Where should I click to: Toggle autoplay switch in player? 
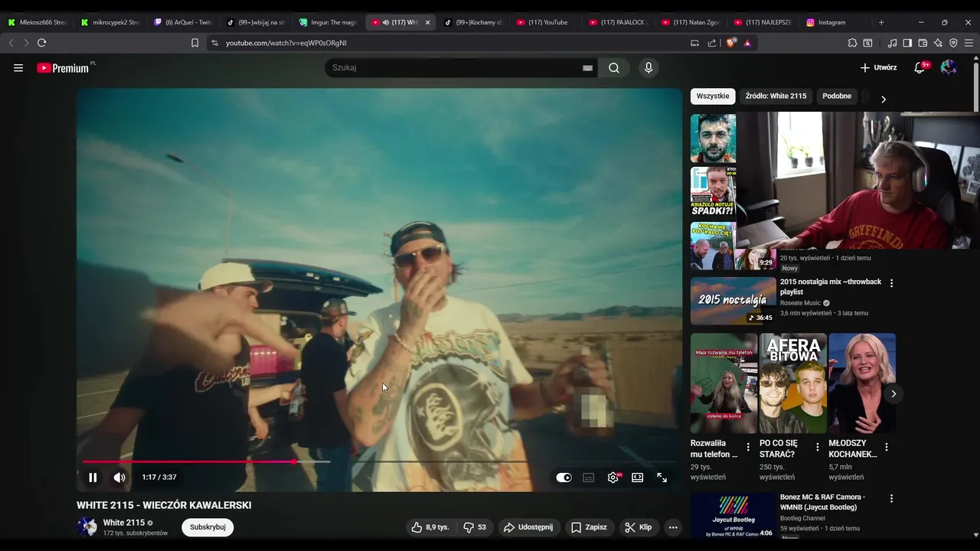[564, 478]
